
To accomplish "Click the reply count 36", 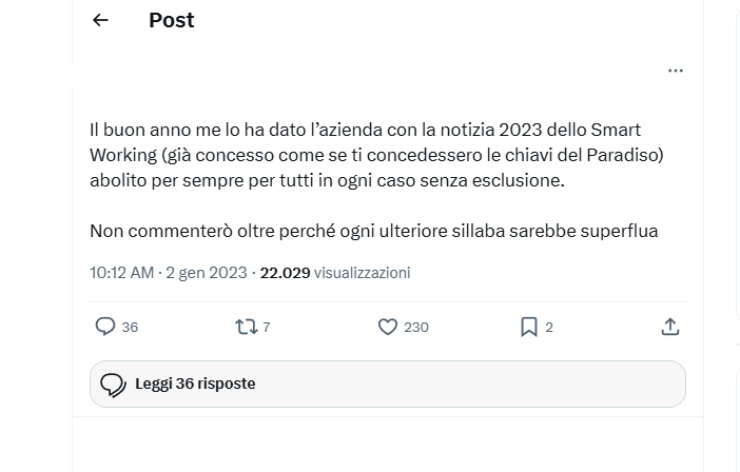I will click(131, 326).
